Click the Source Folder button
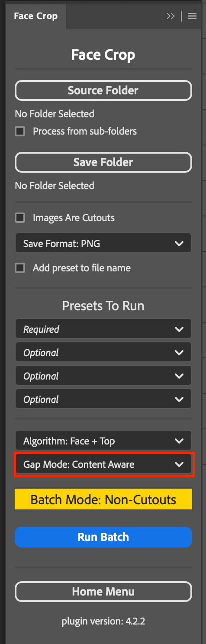Image resolution: width=206 pixels, height=644 pixels. tap(103, 90)
